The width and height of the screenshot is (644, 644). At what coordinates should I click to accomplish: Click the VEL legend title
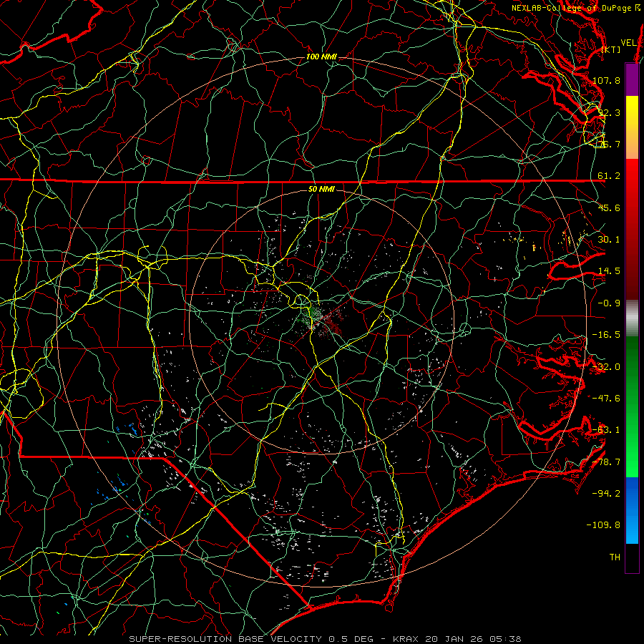(628, 43)
